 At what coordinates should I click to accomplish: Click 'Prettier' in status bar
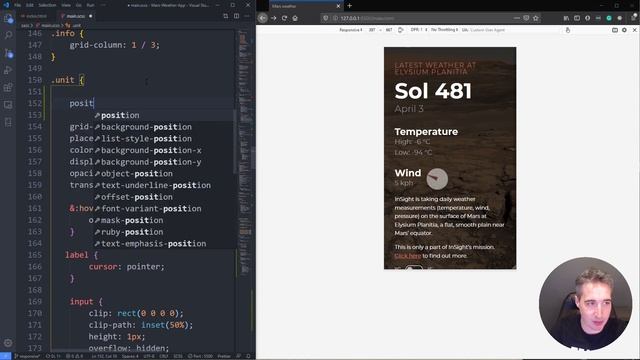224,356
